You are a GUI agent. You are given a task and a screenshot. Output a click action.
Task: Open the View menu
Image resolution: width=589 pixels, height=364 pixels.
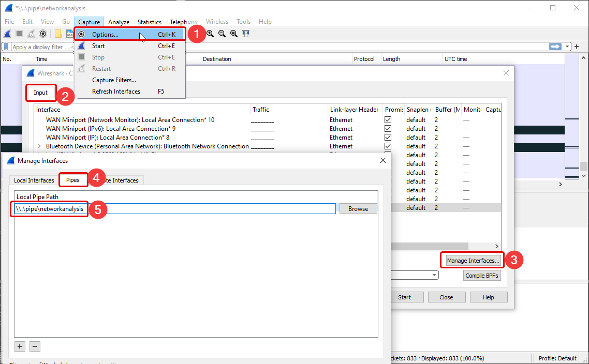(47, 22)
